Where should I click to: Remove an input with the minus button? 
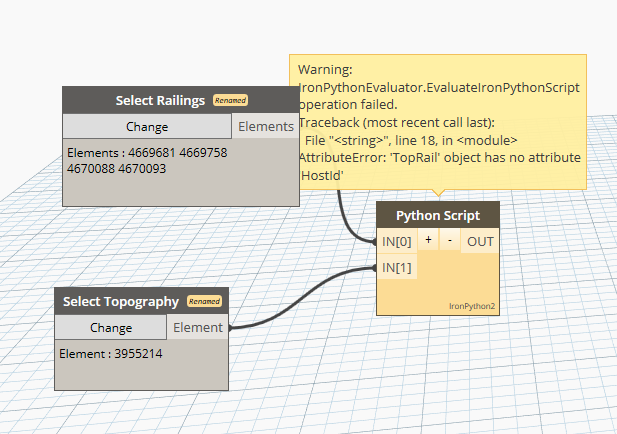pyautogui.click(x=450, y=240)
